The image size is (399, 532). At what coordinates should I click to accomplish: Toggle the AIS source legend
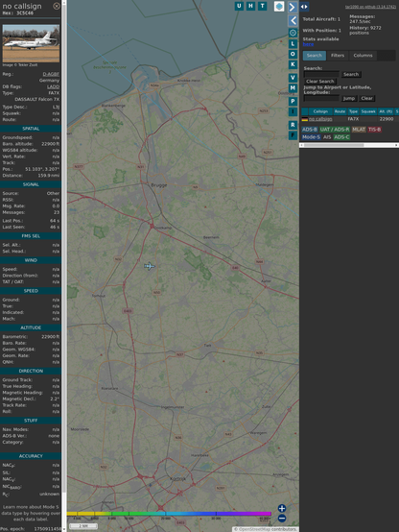(327, 137)
